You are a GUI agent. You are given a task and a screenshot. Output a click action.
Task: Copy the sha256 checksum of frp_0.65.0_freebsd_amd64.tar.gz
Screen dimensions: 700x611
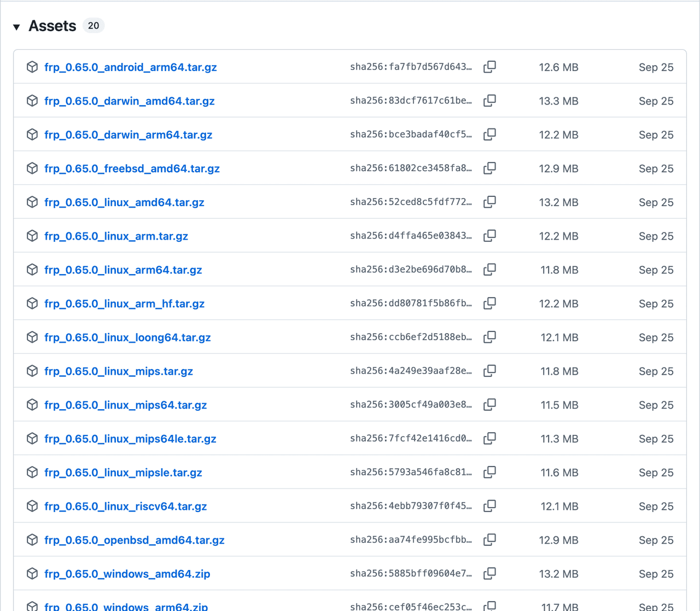click(x=489, y=168)
